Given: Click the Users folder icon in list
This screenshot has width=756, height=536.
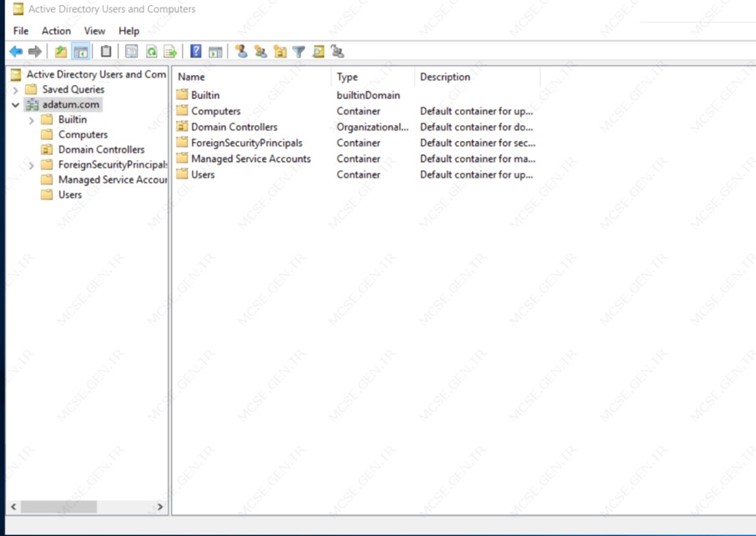Looking at the screenshot, I should point(182,174).
